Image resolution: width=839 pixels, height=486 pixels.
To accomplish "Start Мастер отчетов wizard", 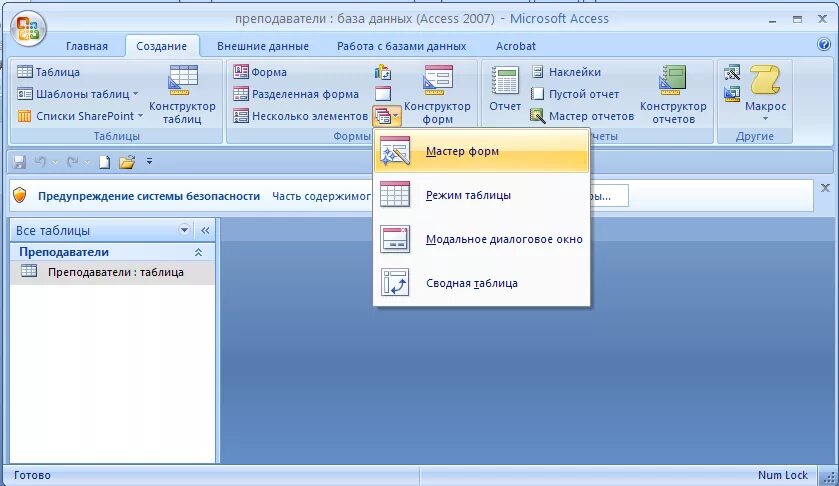I will pyautogui.click(x=582, y=116).
